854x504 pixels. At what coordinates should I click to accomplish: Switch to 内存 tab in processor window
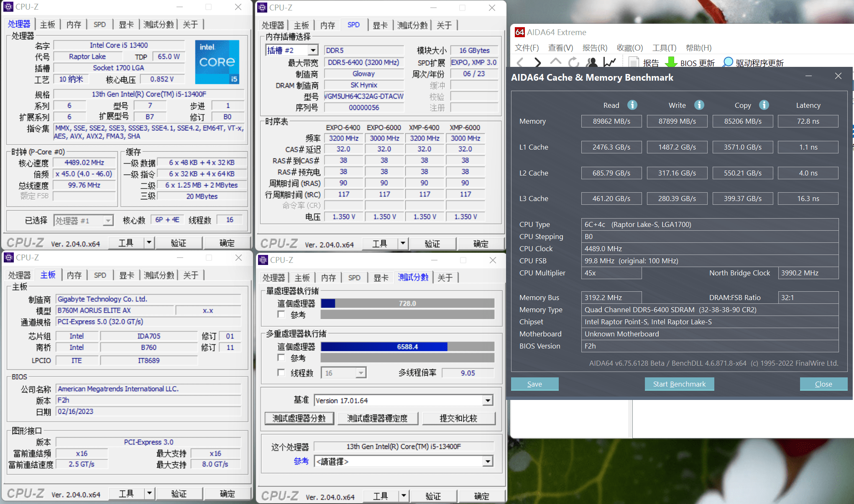[74, 24]
